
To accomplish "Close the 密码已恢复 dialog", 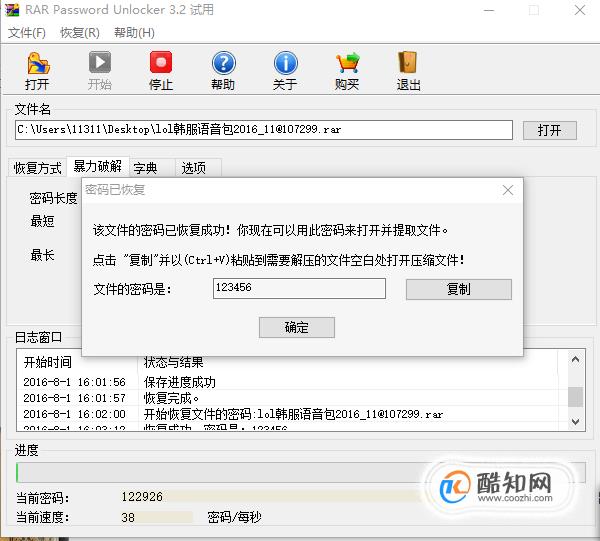I will click(508, 190).
